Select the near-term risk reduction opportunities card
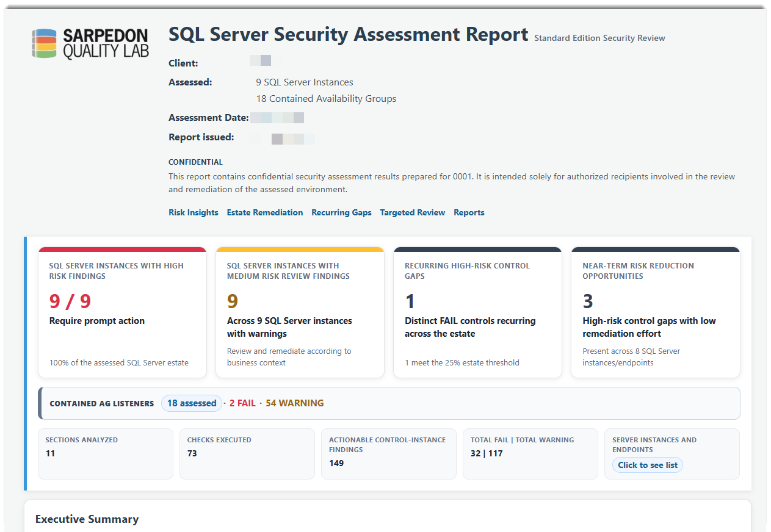The image size is (771, 532). click(656, 312)
